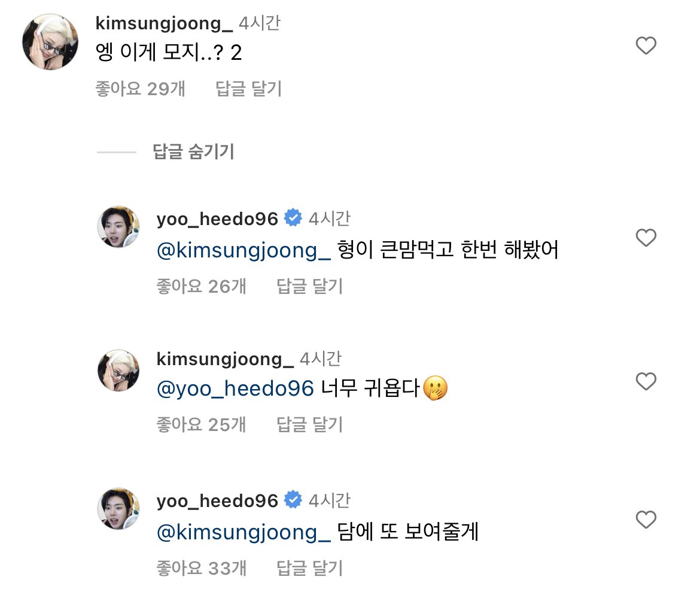Tap 답글 달기 under "형이 큰맘먹고 한번 해봤어"

click(x=309, y=287)
